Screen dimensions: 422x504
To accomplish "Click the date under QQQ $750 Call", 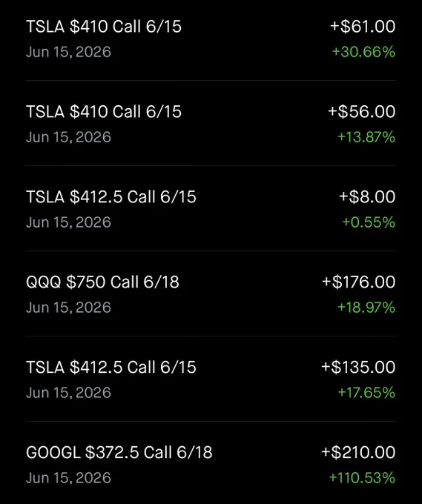I will tap(68, 308).
